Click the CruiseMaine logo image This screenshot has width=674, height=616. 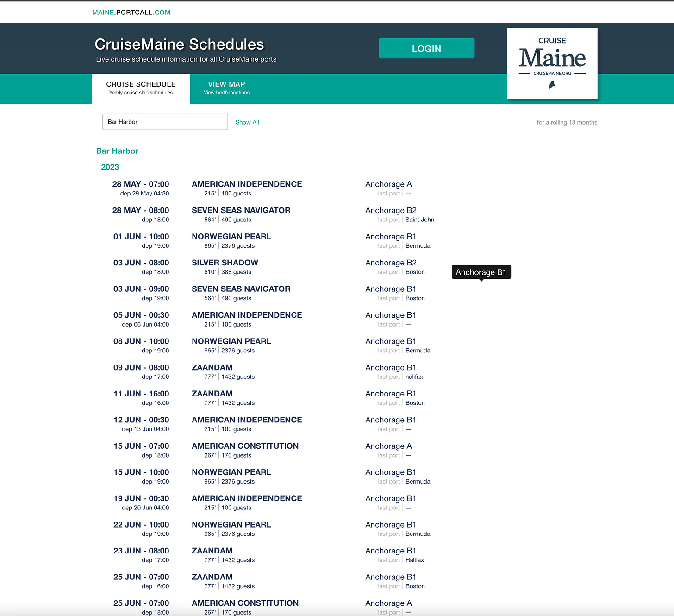[x=552, y=63]
